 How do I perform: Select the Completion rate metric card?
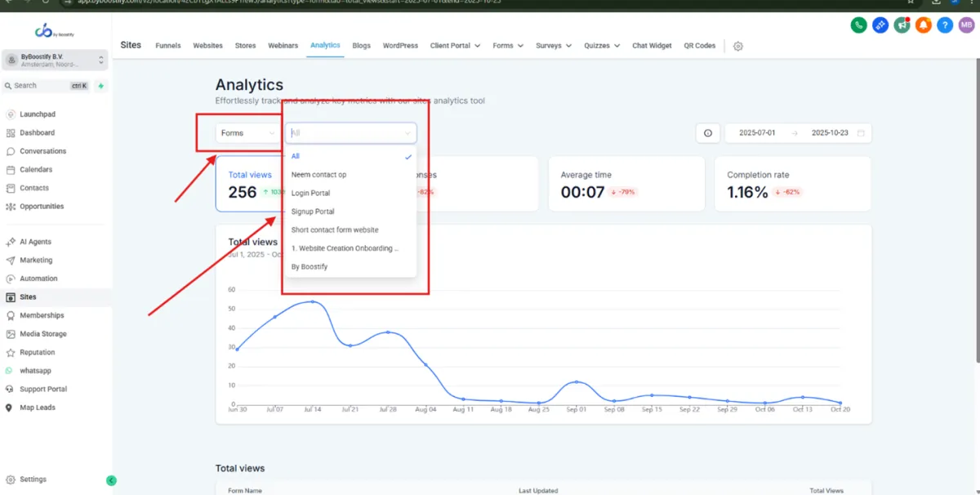coord(791,184)
